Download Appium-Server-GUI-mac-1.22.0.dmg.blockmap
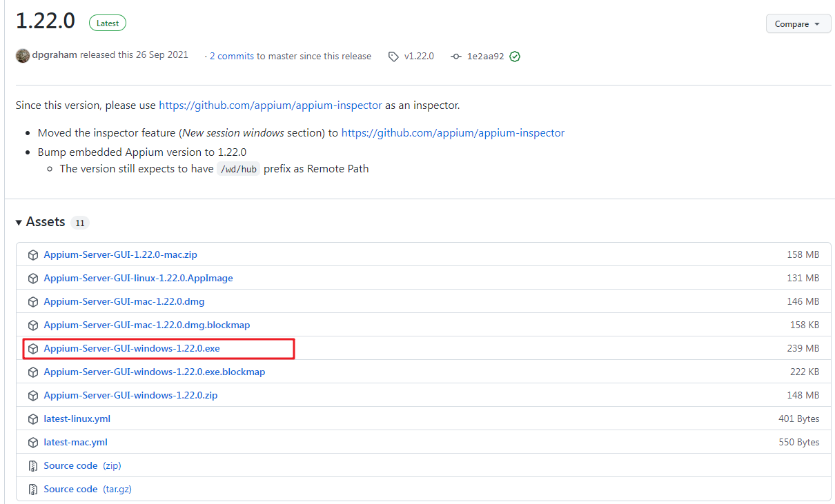The height and width of the screenshot is (504, 835). pos(147,325)
